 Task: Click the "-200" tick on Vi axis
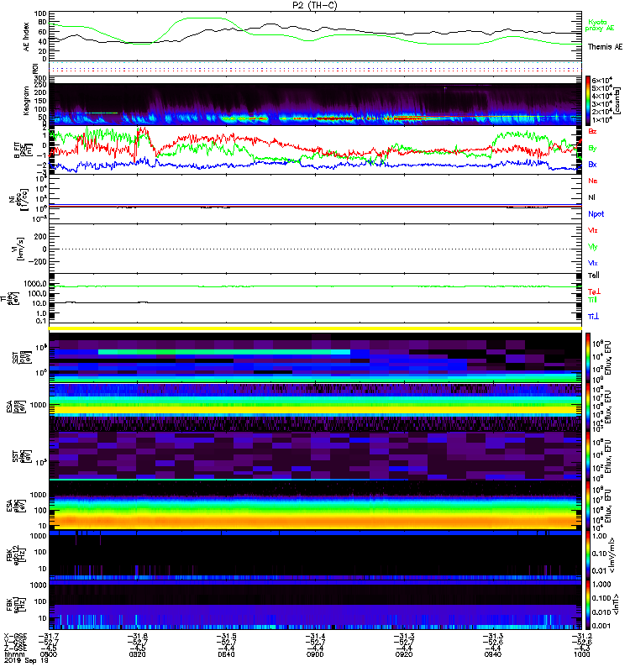37,261
